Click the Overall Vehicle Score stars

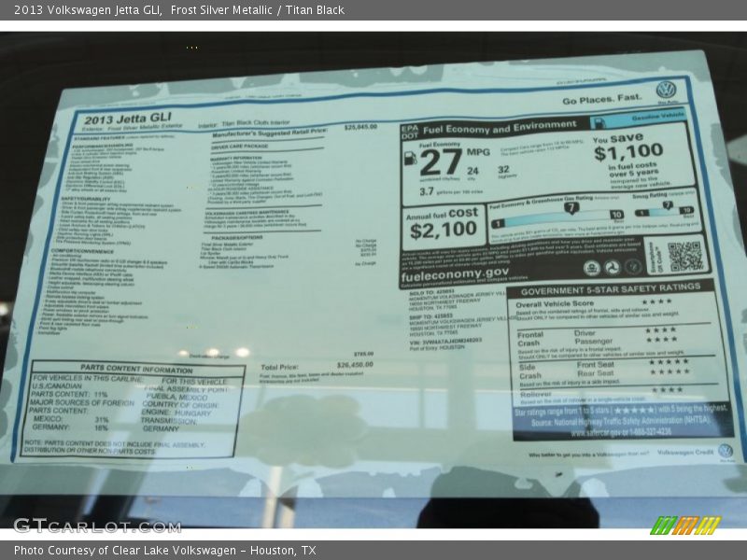click(655, 301)
